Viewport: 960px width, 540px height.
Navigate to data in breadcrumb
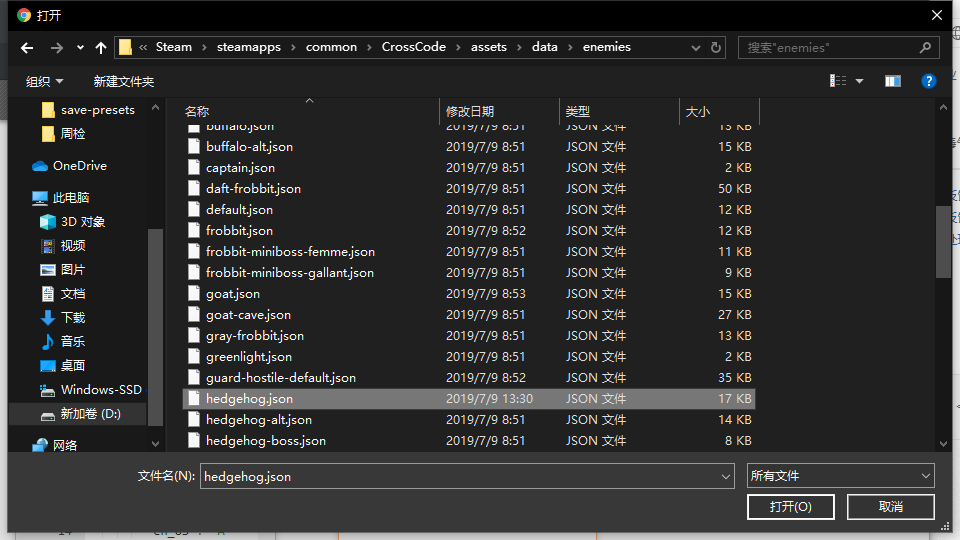[x=544, y=47]
